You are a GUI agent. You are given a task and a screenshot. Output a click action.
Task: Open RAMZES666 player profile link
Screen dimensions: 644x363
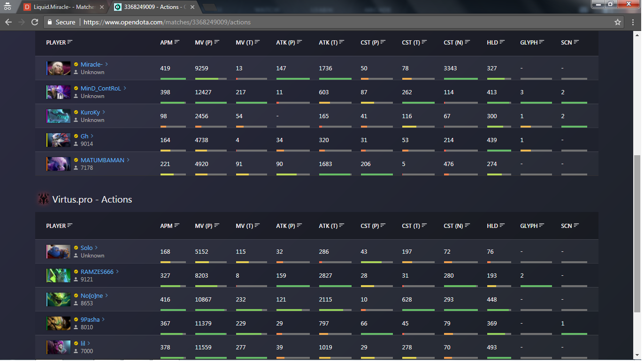(x=97, y=272)
